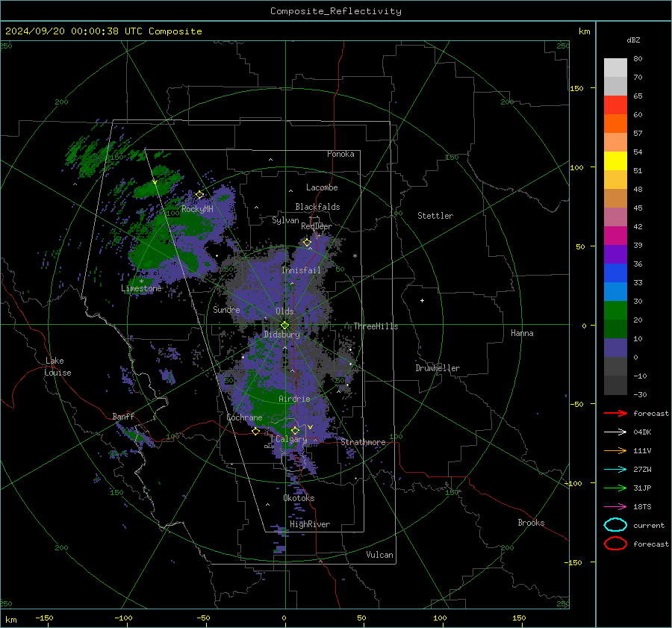
Task: Click the Hanna city label
Action: (x=522, y=333)
